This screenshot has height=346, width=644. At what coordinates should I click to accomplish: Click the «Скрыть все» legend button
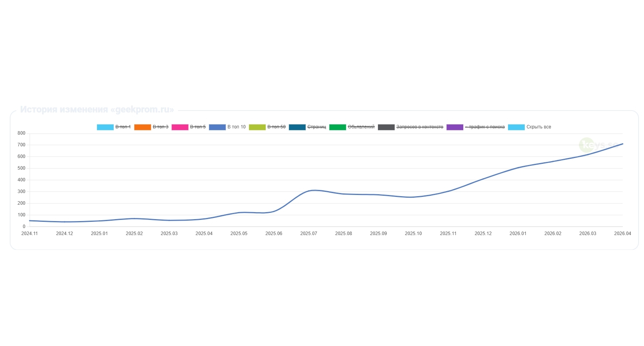pos(529,127)
